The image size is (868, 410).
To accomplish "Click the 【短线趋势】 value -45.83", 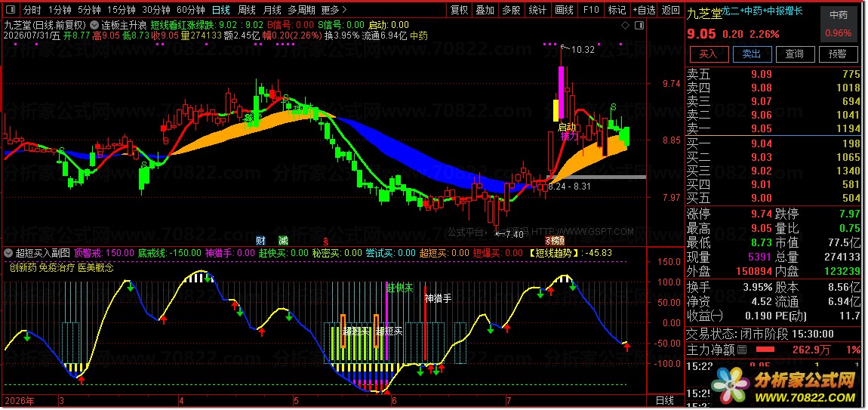I will (599, 253).
